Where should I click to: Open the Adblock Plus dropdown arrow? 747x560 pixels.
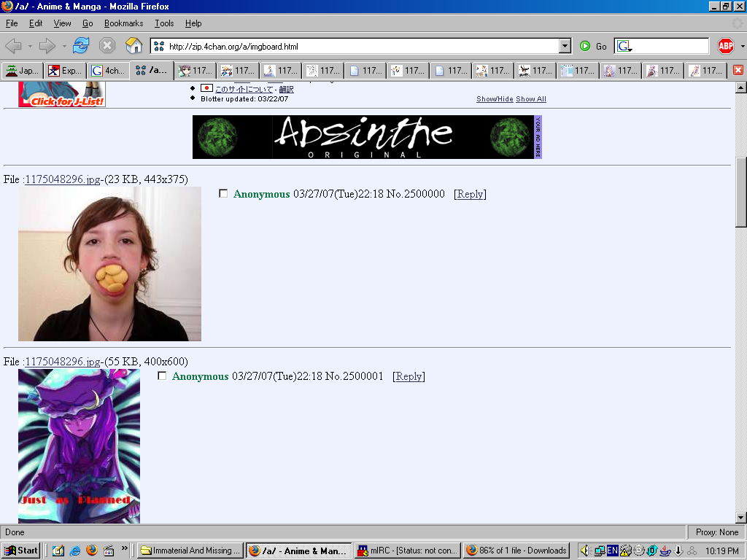(742, 46)
